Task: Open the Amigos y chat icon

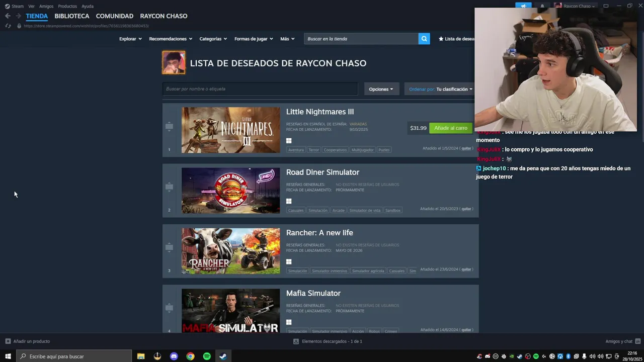Action: coord(637,341)
